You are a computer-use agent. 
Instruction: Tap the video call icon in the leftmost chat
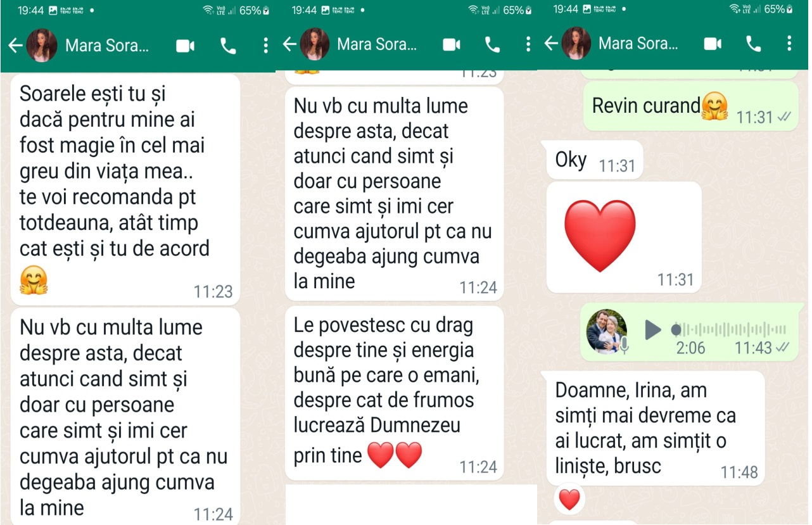(186, 46)
